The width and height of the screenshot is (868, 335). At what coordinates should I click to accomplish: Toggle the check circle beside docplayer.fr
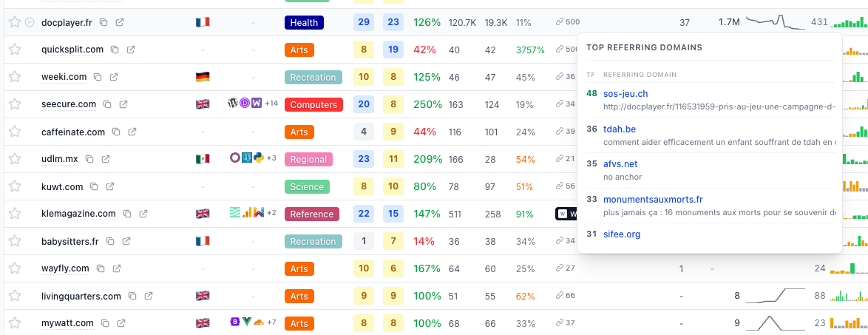pyautogui.click(x=30, y=22)
